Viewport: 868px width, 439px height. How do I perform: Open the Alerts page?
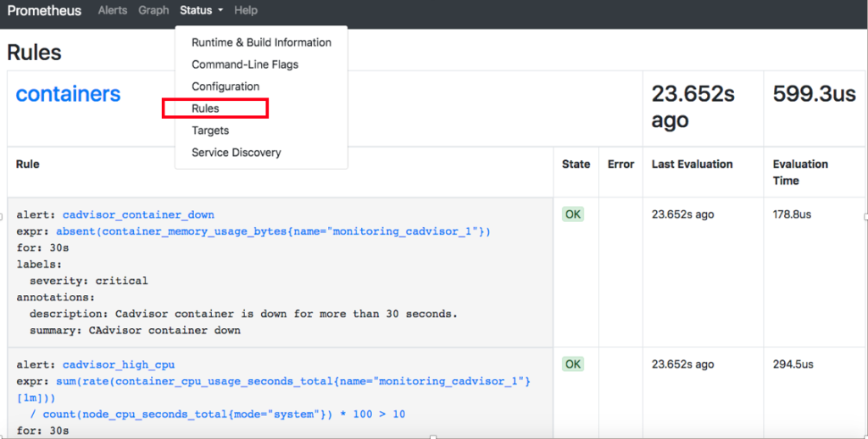tap(113, 10)
